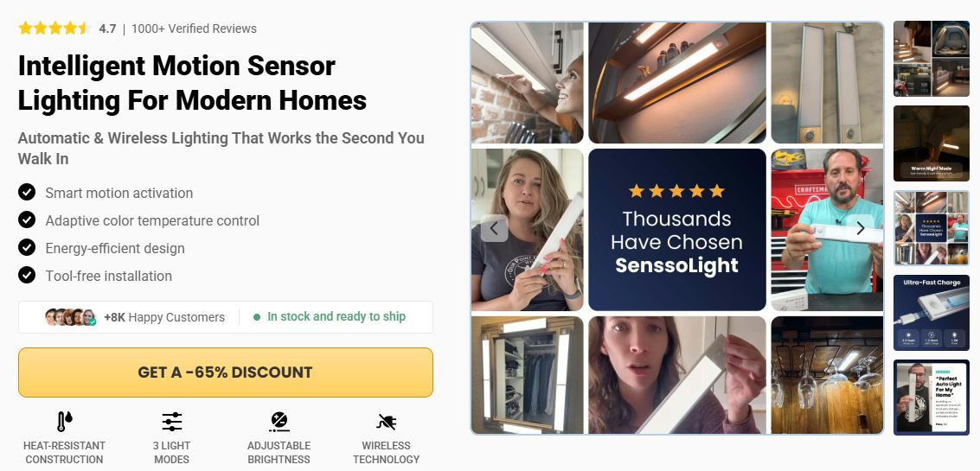Open the 1000+ Verified Reviews link
This screenshot has width=980, height=471.
(x=194, y=29)
